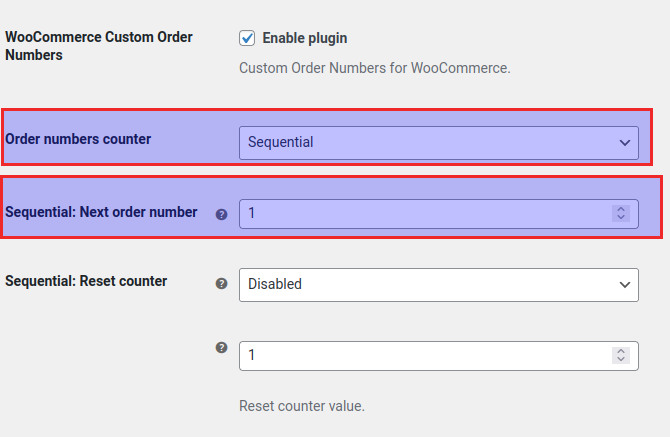Decrease Next order number with down stepper arrow
The height and width of the screenshot is (437, 670).
tap(621, 218)
